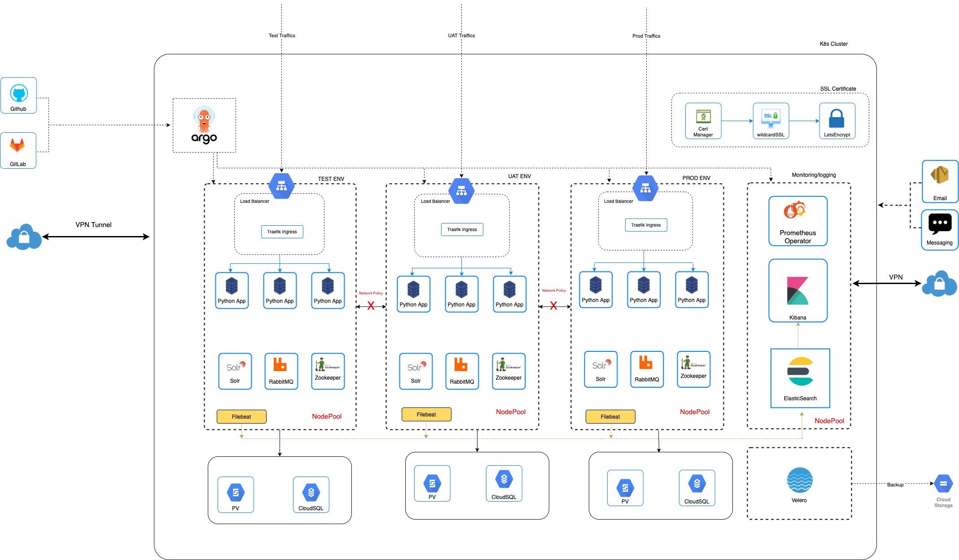
Task: Select the wildcardSSL monitor icon
Action: coord(771,118)
